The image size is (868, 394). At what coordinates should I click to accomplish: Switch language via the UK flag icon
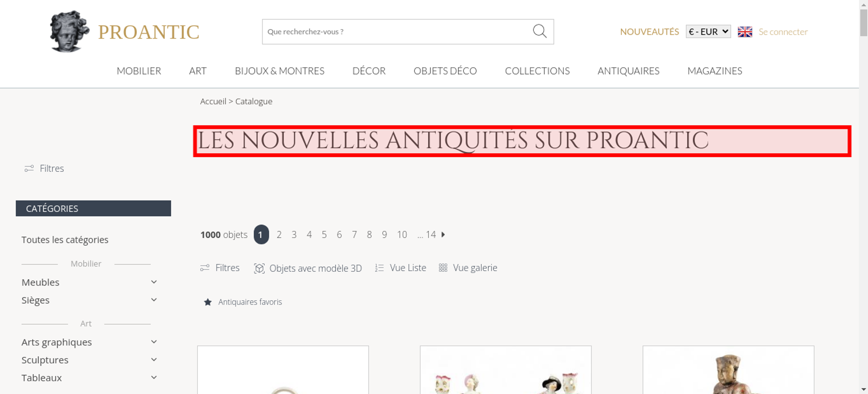point(745,32)
